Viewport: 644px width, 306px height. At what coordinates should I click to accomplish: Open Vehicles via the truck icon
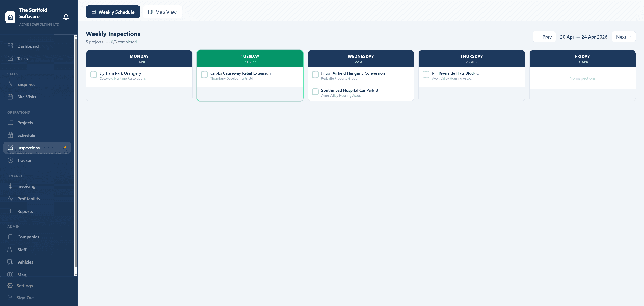coord(10,262)
